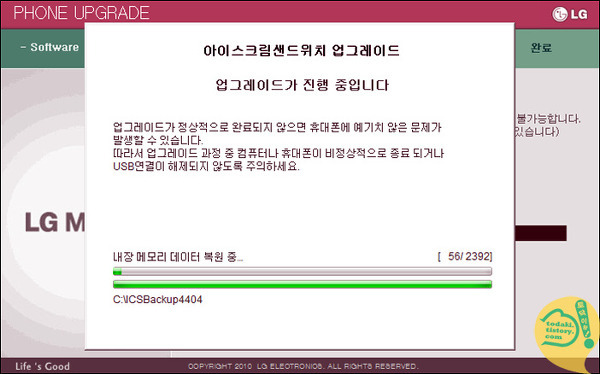
Task: Click the full overall progress bar
Action: tap(302, 284)
